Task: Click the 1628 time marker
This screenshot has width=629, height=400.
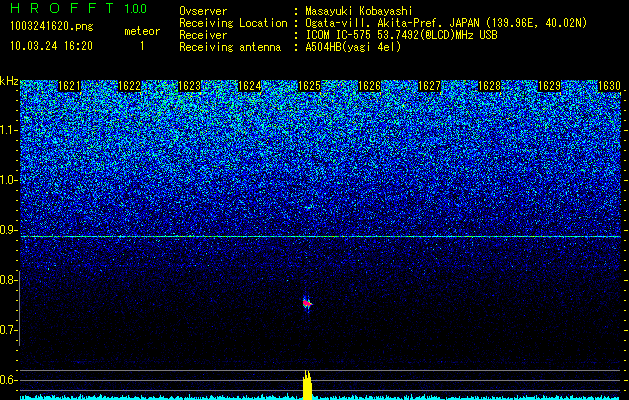Action: [x=489, y=86]
